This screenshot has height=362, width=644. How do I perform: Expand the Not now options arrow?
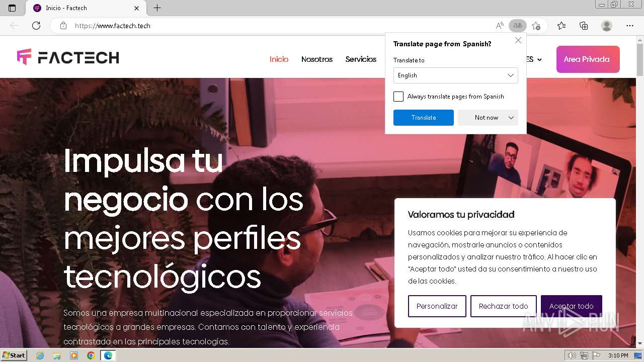click(x=511, y=118)
